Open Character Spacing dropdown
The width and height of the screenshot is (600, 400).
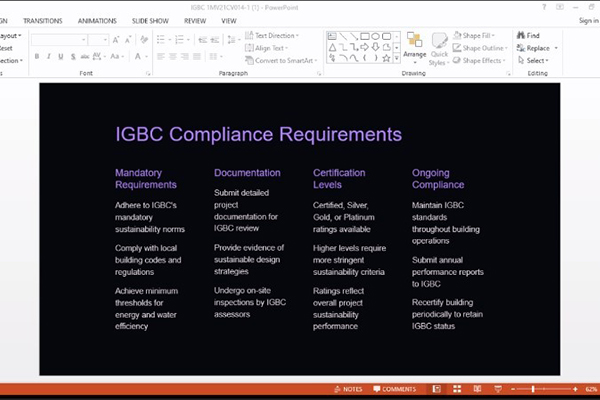(x=99, y=57)
